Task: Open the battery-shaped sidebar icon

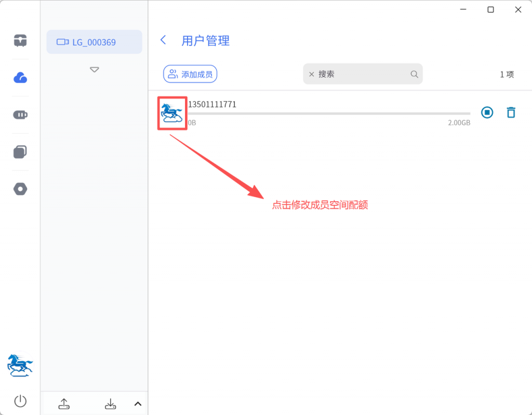Action: (20, 115)
